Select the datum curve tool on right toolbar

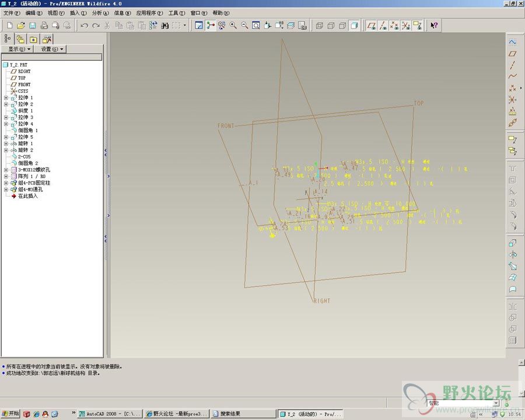513,76
